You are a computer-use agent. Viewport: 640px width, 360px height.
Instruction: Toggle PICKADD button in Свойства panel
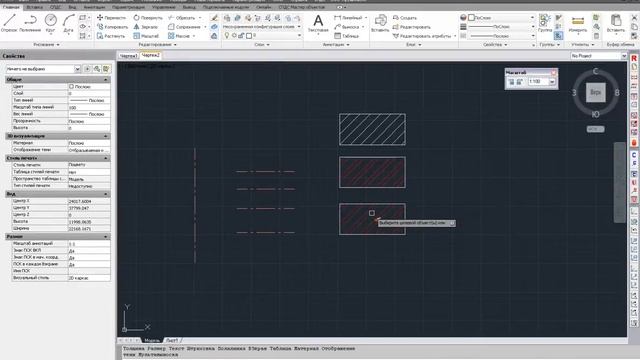[x=87, y=69]
